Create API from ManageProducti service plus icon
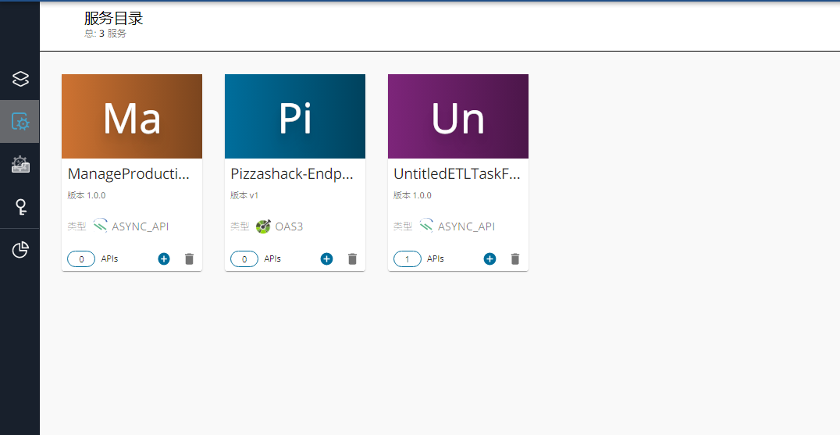The width and height of the screenshot is (840, 436). tap(164, 259)
